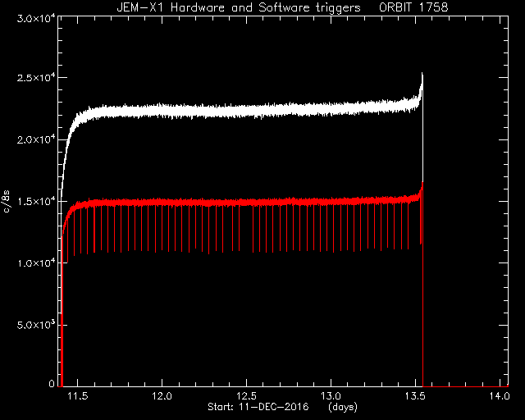Click the 1.0×10⁴ y-axis tick label
Viewport: 525px width, 420px height.
point(36,263)
